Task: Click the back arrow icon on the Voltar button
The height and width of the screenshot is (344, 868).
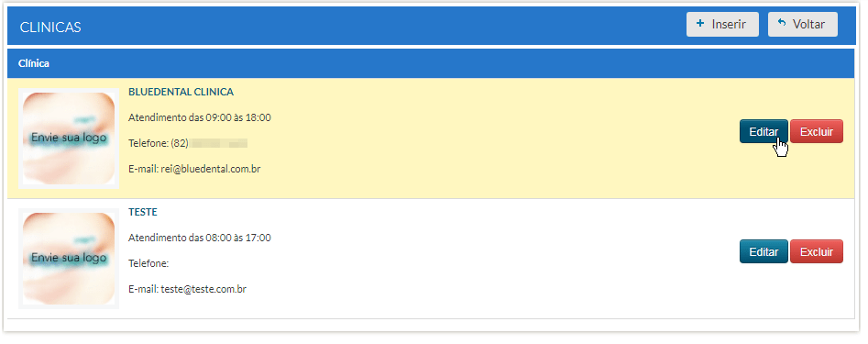Action: click(782, 24)
